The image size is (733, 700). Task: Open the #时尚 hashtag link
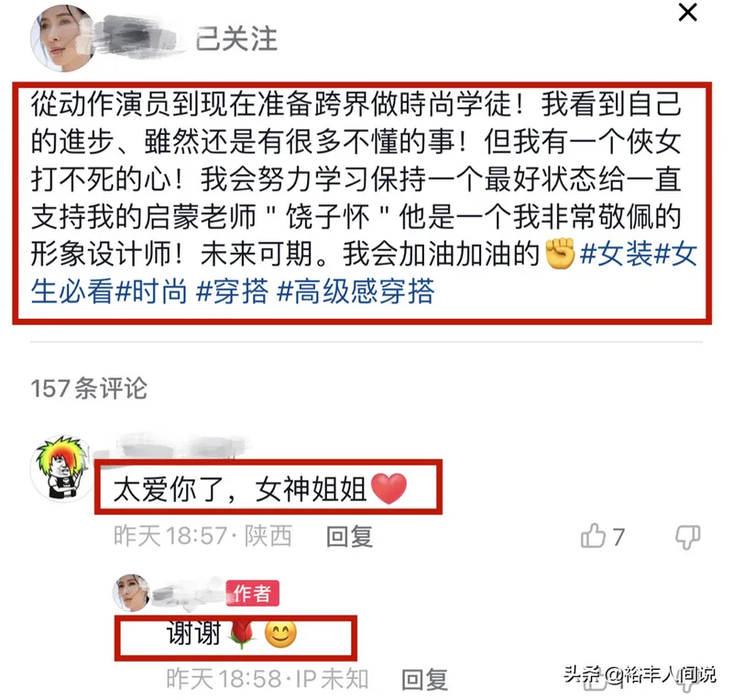[x=151, y=291]
